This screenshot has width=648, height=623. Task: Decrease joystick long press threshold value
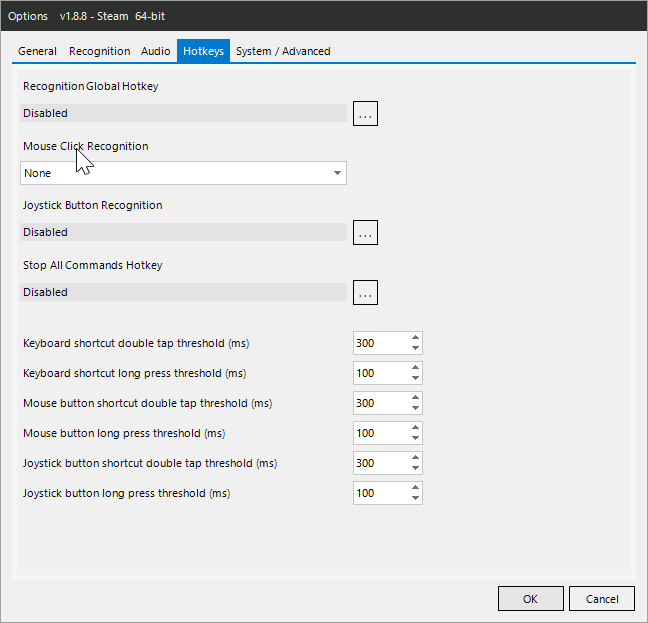pos(415,498)
